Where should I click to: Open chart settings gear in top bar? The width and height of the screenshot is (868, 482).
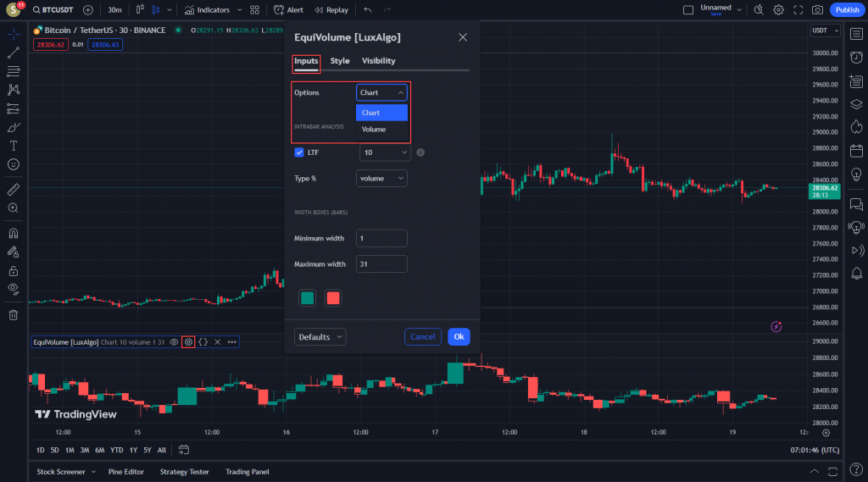point(778,10)
